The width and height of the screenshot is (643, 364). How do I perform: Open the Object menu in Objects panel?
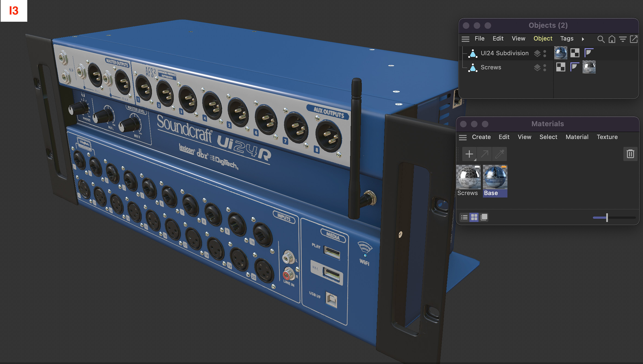[x=543, y=39]
